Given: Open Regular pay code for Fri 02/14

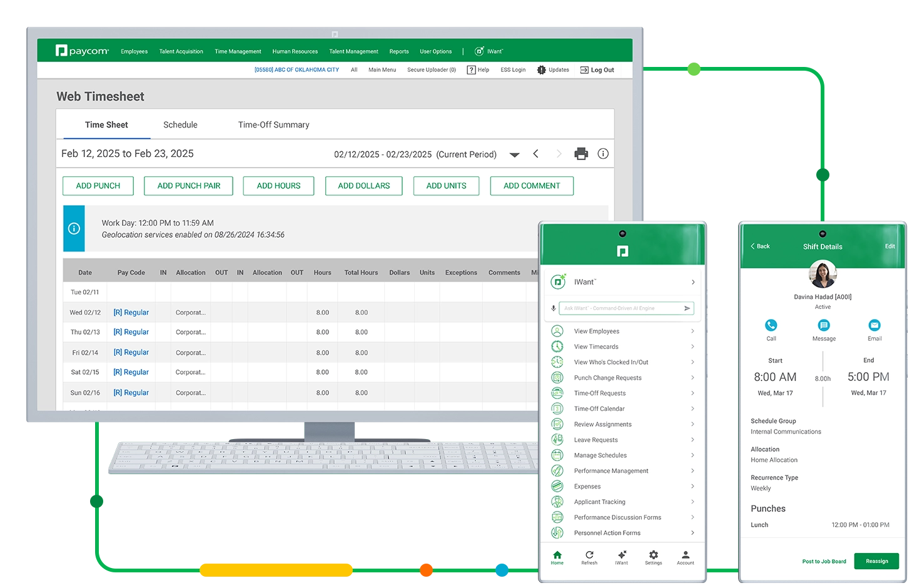Looking at the screenshot, I should click(x=131, y=352).
